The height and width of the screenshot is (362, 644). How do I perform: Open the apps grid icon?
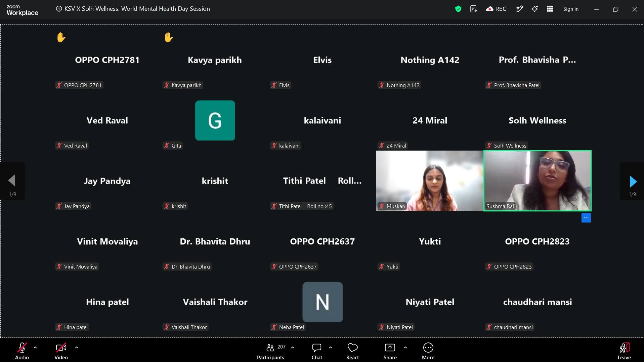(550, 9)
